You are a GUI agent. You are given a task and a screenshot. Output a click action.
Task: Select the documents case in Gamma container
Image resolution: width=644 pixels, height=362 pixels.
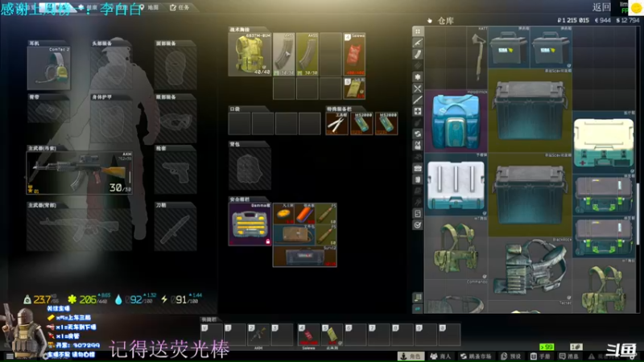294,235
